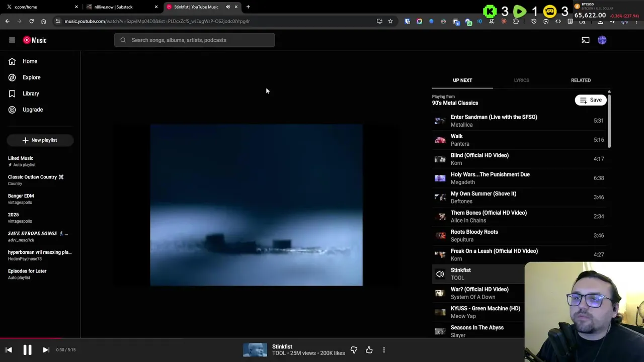Create a New playlist
This screenshot has width=644, height=362.
coord(40,140)
